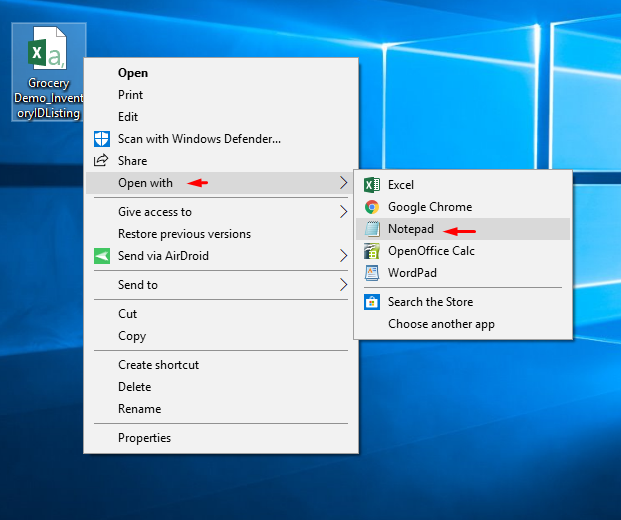Screen dimensions: 621x520
Task: Open the file with Excel
Action: click(463, 185)
